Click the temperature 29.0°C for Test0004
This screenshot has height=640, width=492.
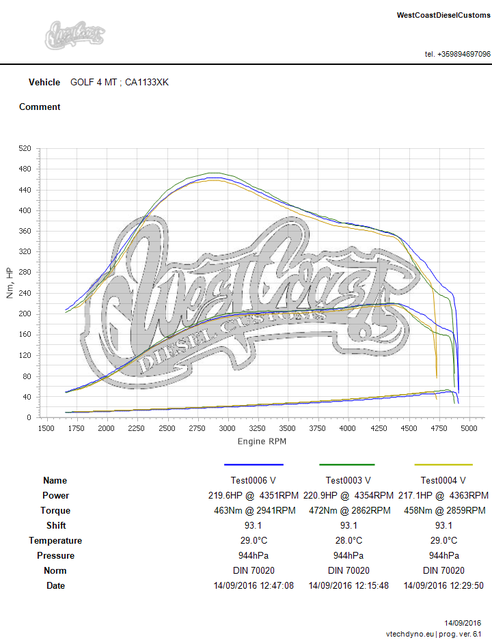tap(444, 540)
